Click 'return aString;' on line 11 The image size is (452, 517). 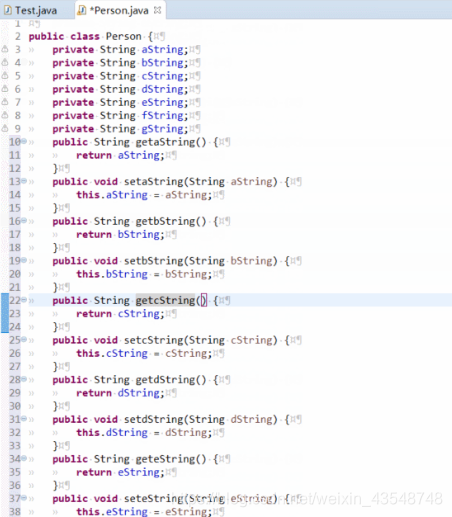(120, 155)
